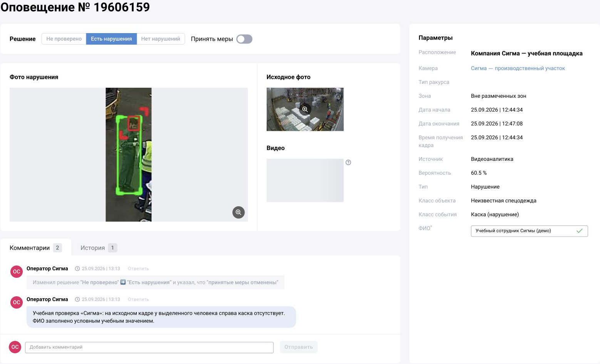Switch to the Комментарии tab

pos(36,248)
